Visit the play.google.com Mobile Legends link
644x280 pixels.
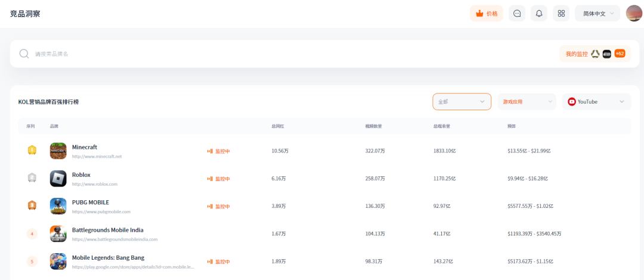tap(133, 267)
